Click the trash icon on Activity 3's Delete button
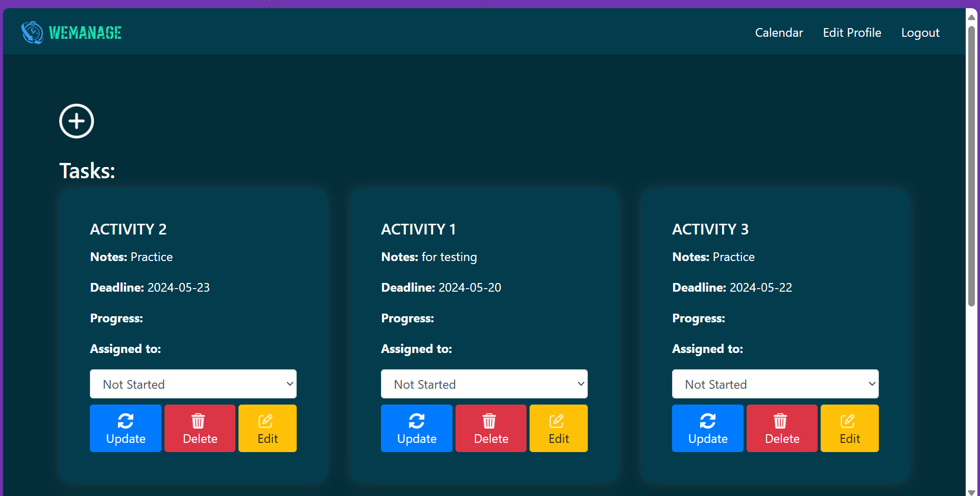Image resolution: width=980 pixels, height=496 pixels. 780,420
